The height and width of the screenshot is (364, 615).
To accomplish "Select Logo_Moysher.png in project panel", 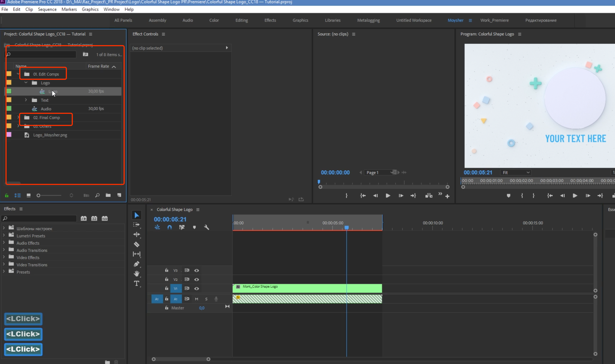I will coord(50,135).
